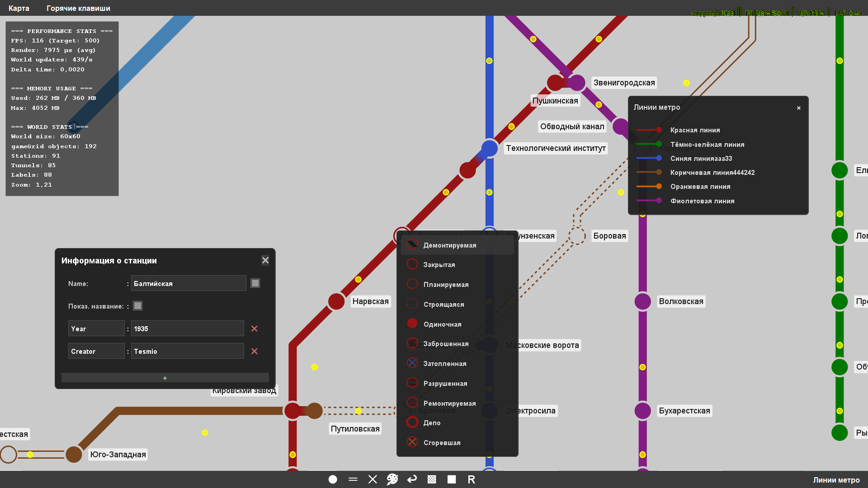Click the curved return arrow tool
This screenshot has width=868, height=488.
(x=412, y=479)
